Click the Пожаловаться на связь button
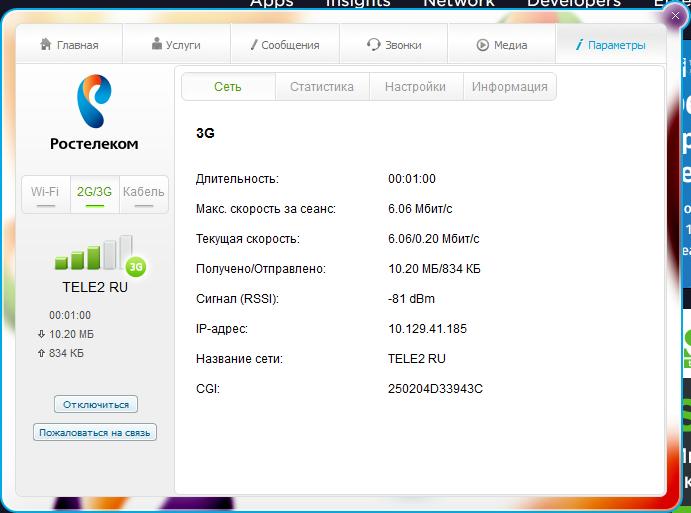 click(x=95, y=433)
